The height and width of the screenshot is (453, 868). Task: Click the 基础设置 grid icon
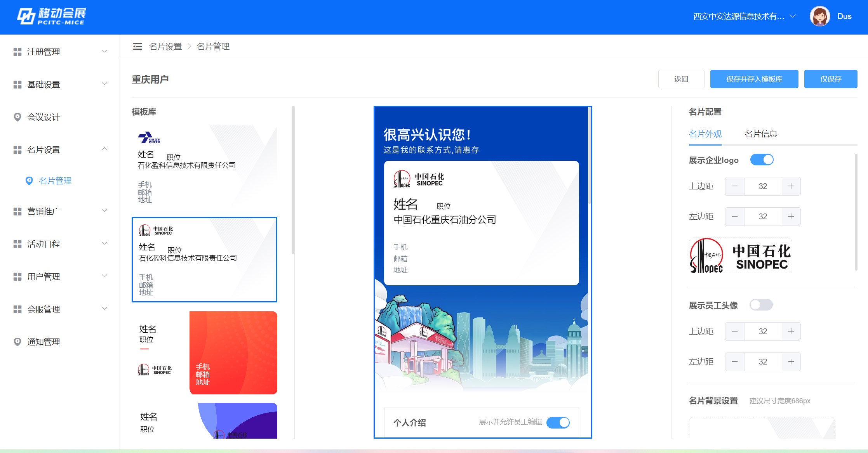point(17,85)
